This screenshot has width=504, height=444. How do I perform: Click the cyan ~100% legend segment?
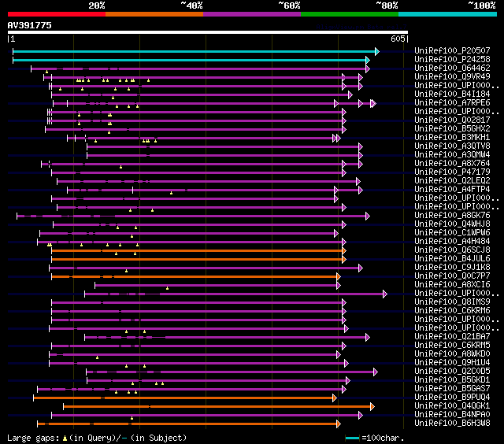(448, 14)
